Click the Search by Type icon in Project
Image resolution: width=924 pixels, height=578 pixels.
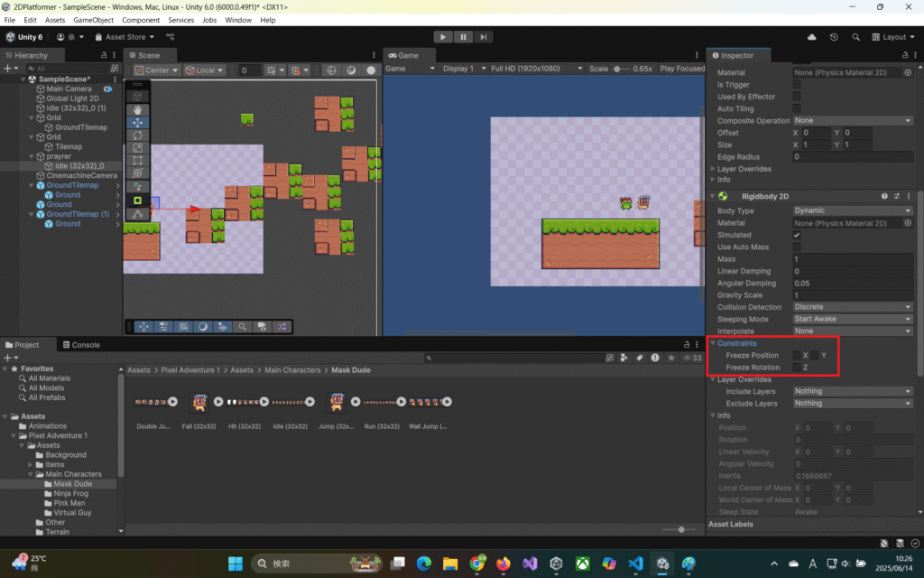(x=624, y=358)
